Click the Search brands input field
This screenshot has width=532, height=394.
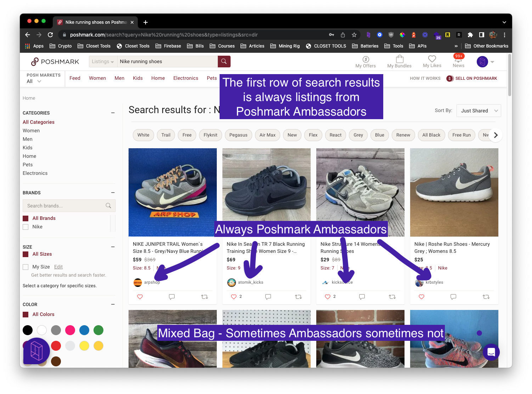[x=69, y=206]
